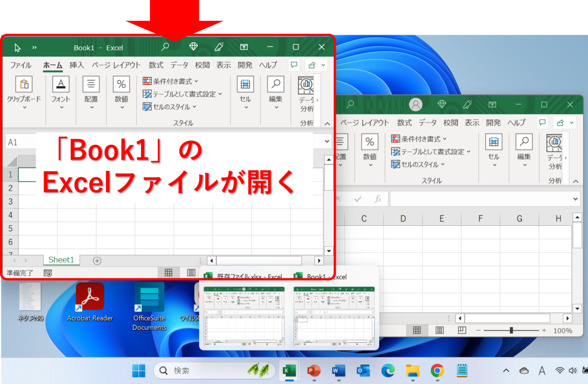Select row header 3 in Book1
Viewport: 588px width, 384px height.
click(x=10, y=202)
